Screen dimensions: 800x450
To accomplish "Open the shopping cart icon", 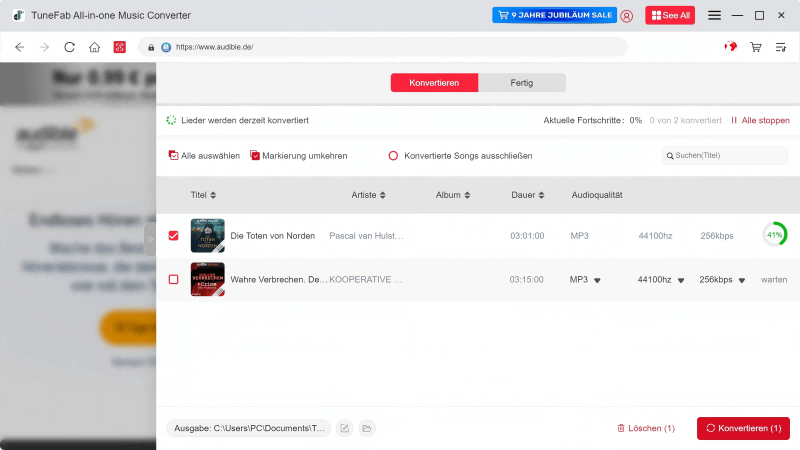I will (756, 47).
